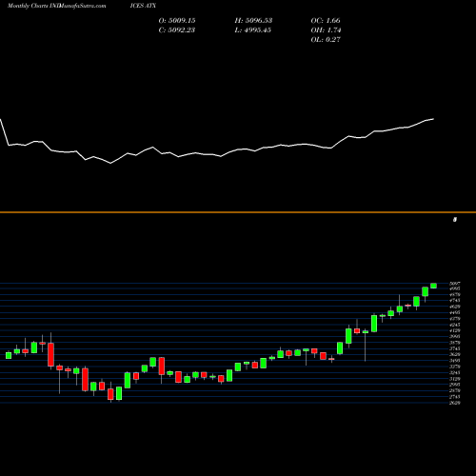Click the price axis label 4129
Screen dimensions: 476x476
point(455,330)
